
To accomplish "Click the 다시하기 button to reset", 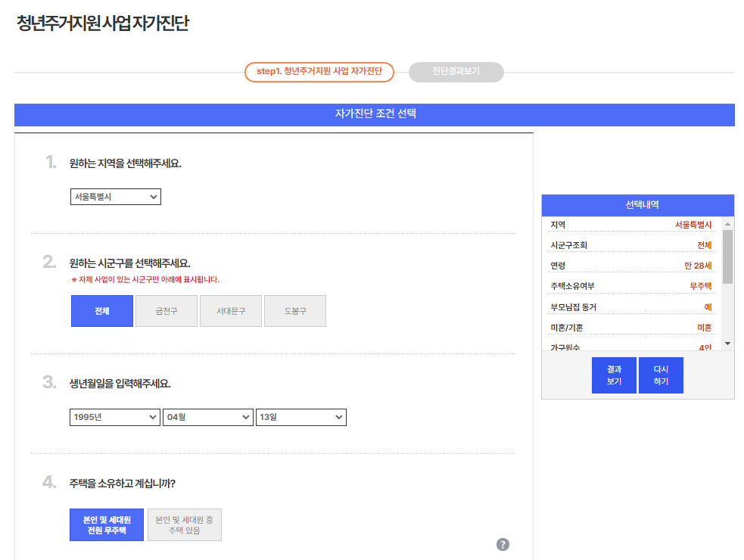I will point(660,375).
